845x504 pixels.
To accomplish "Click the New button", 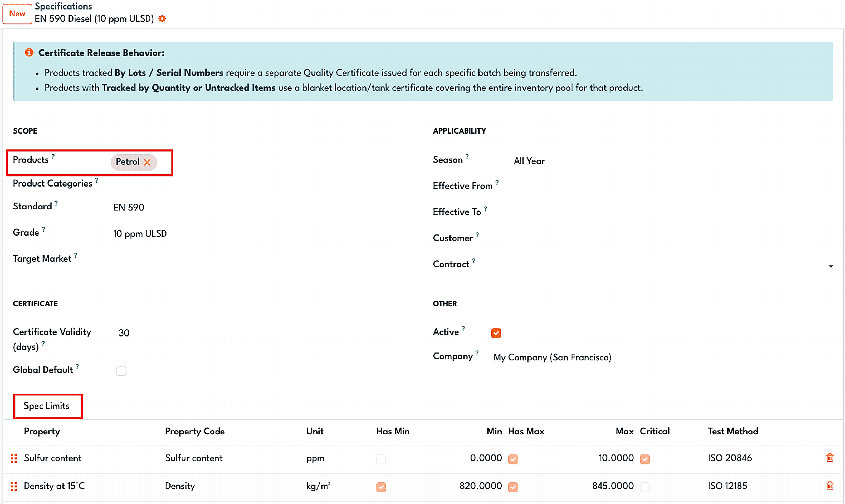I will click(17, 14).
